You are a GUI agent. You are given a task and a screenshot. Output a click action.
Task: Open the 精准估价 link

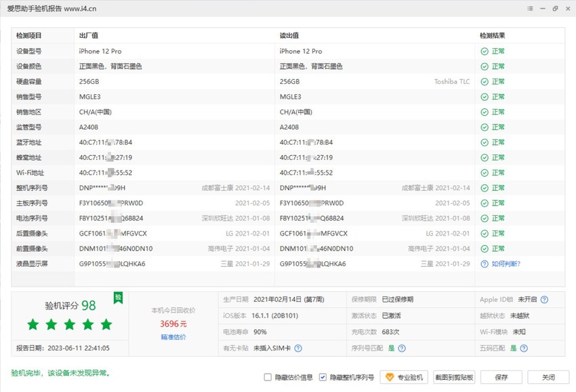pos(173,337)
